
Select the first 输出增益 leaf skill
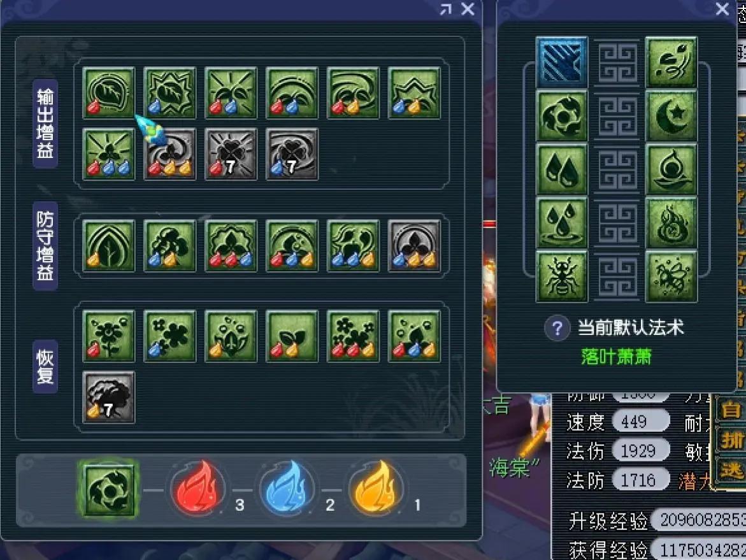tap(109, 93)
